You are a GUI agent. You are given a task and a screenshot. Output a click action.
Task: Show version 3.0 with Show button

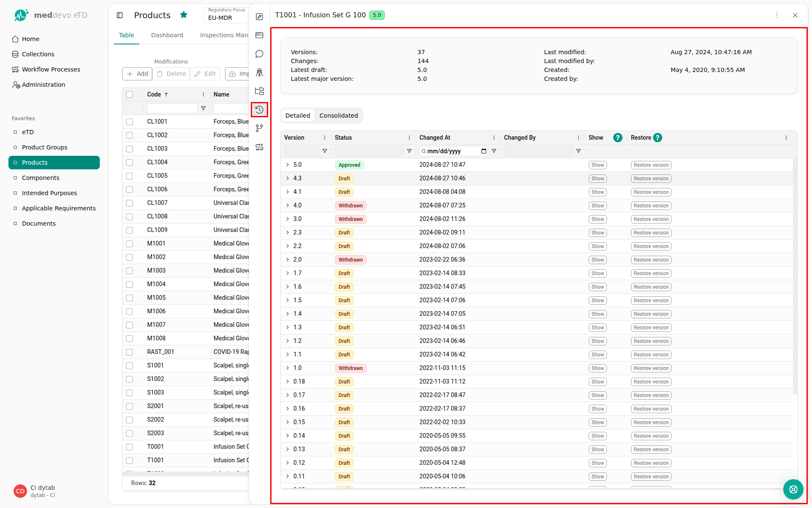[x=598, y=219]
